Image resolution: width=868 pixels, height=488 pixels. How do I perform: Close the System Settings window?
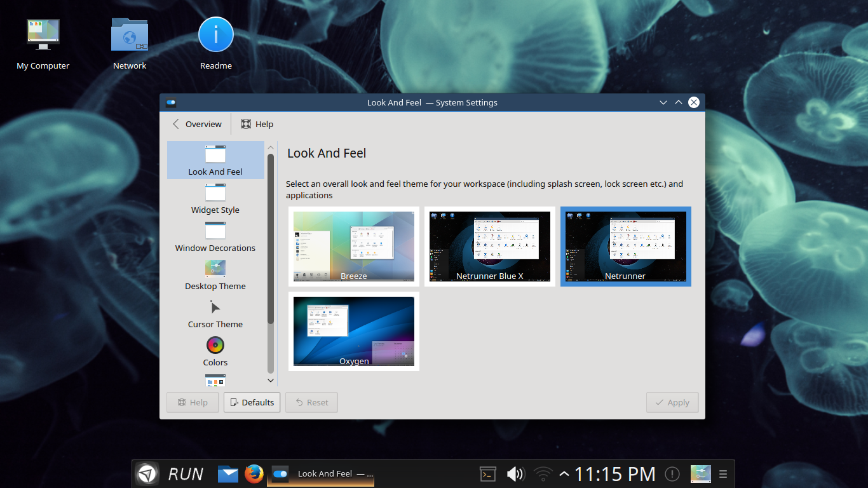tap(694, 102)
